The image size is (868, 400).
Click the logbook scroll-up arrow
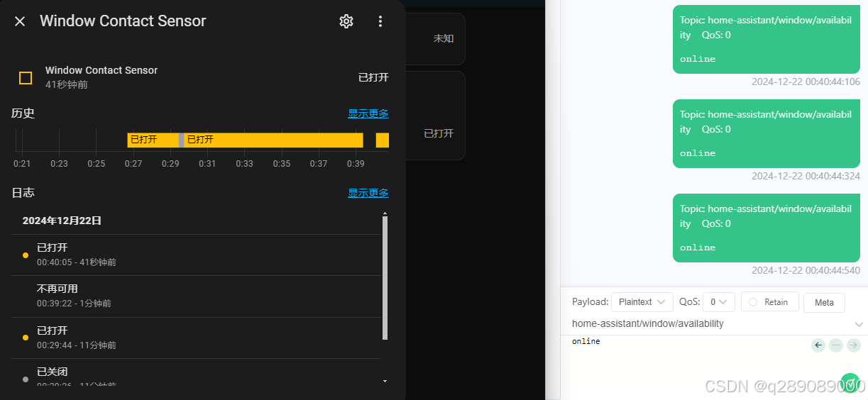click(x=385, y=213)
